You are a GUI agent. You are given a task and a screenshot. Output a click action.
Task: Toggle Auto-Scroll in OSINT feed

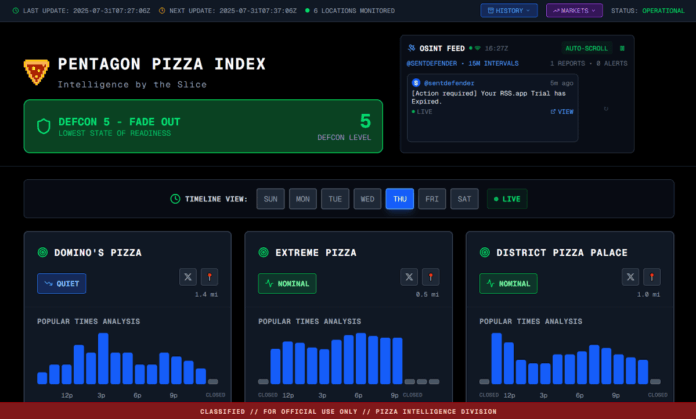[x=586, y=48]
